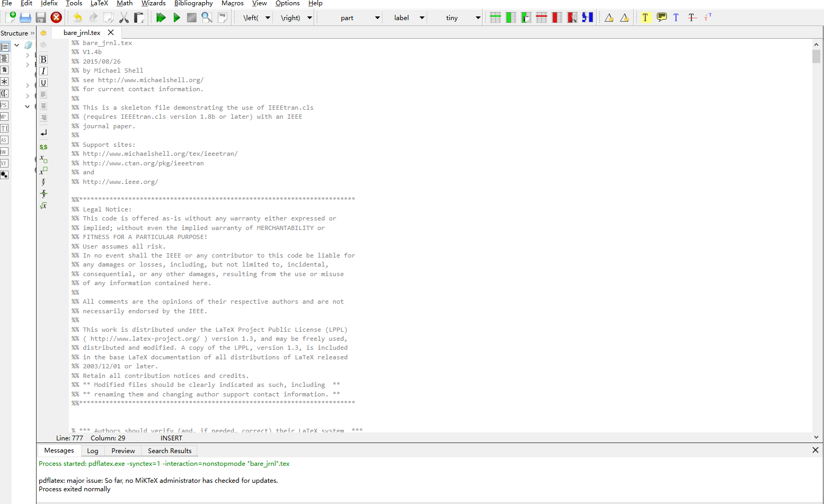Click the blue align-columns table icon

588,17
